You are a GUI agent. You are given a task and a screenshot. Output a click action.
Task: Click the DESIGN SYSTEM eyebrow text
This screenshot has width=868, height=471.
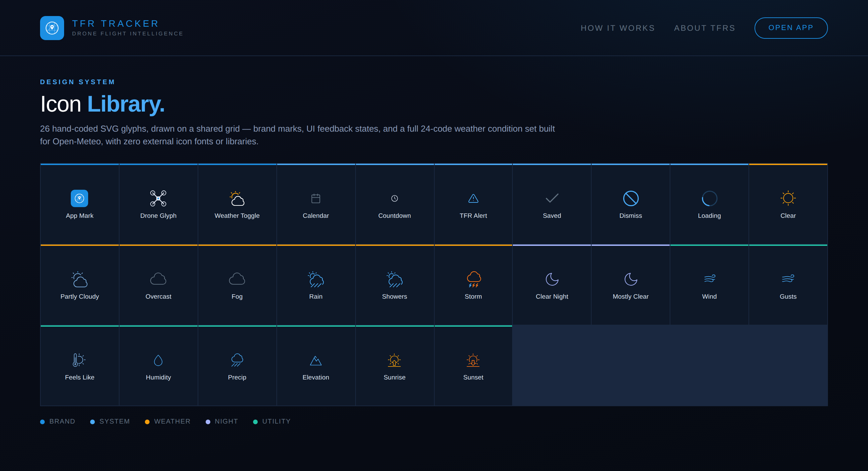click(77, 82)
